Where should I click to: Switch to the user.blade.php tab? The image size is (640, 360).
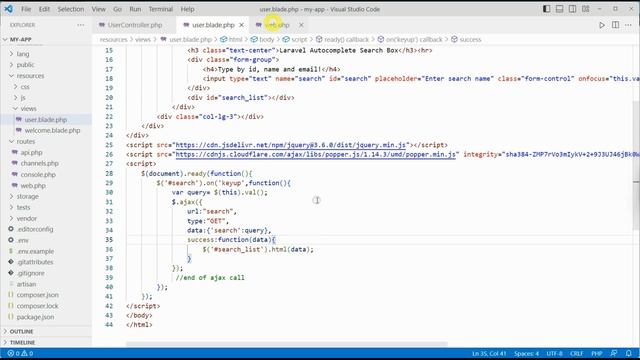coord(213,25)
